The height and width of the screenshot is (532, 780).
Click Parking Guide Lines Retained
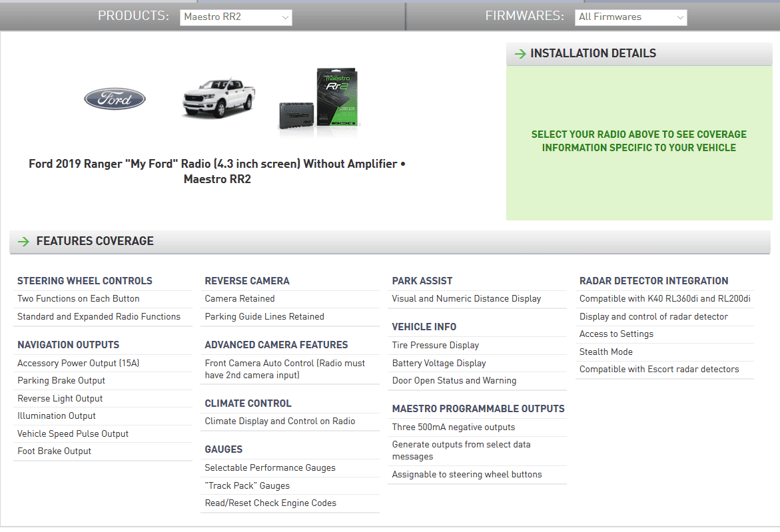(264, 317)
